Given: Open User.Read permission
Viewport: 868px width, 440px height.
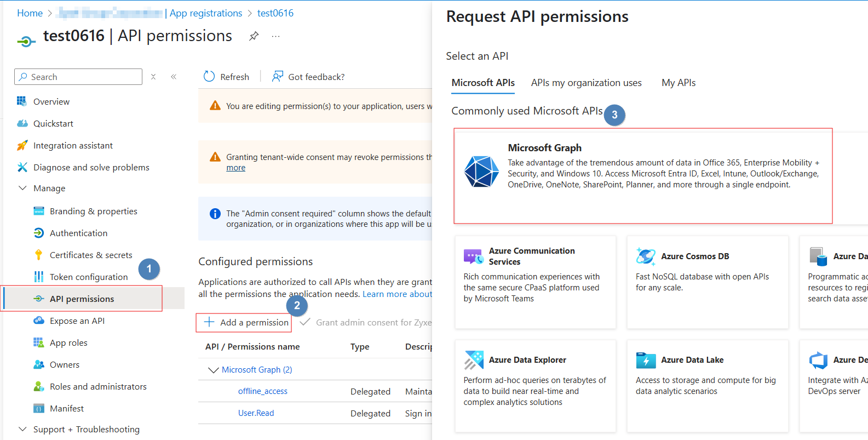Looking at the screenshot, I should point(256,413).
